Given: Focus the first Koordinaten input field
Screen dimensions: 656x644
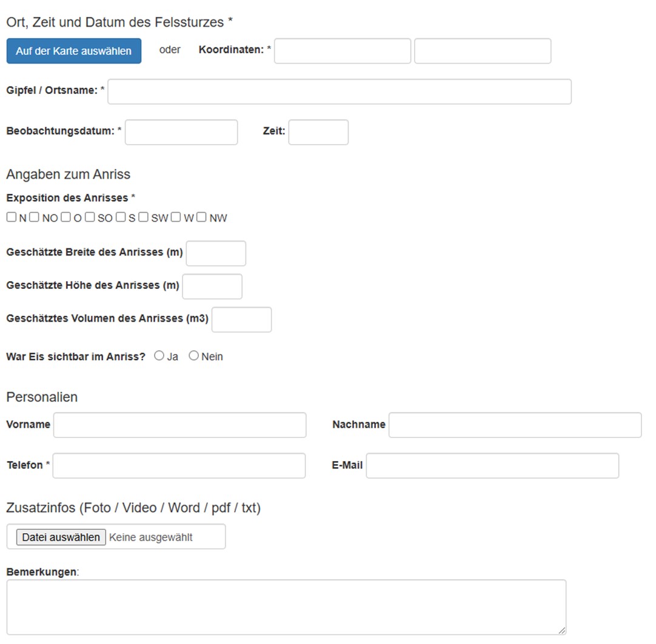Looking at the screenshot, I should (x=343, y=51).
